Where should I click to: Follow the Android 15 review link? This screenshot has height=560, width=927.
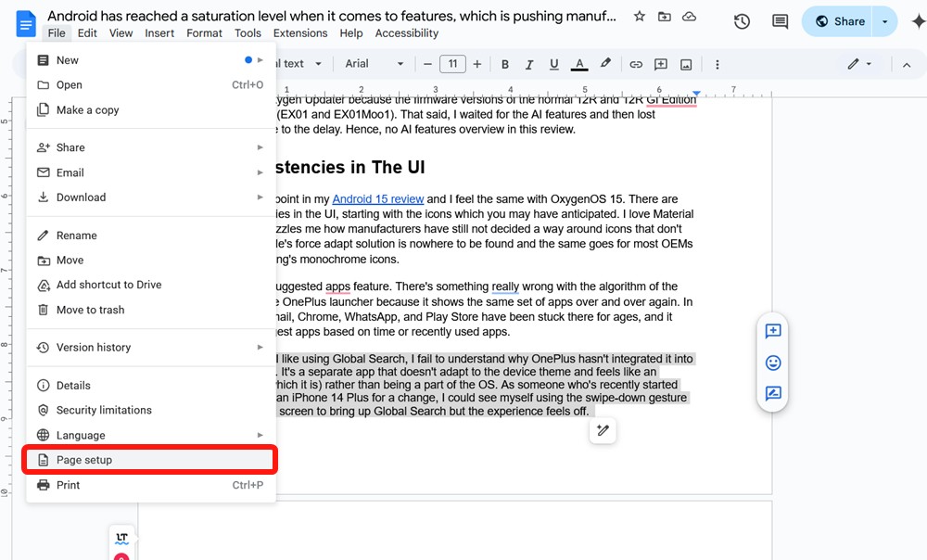(377, 198)
